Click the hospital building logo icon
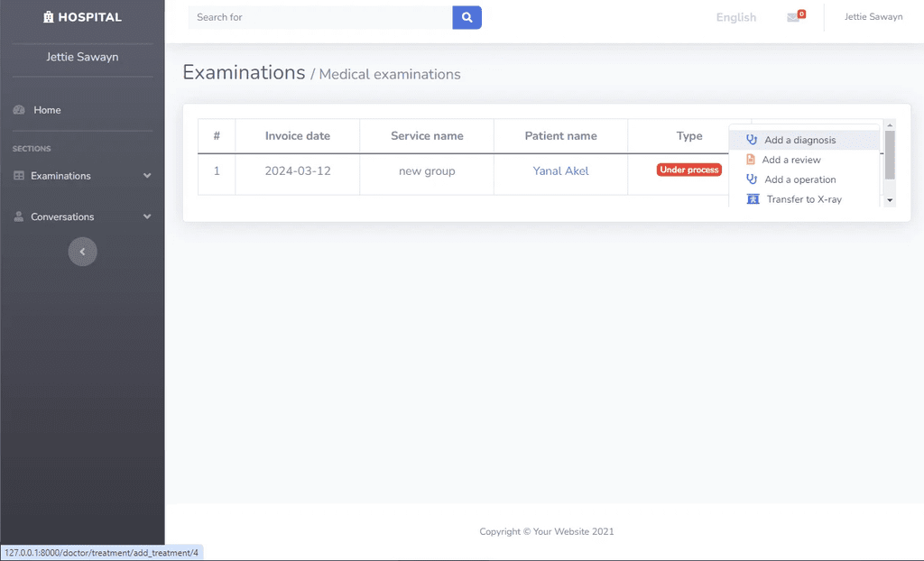This screenshot has width=924, height=561. (49, 17)
